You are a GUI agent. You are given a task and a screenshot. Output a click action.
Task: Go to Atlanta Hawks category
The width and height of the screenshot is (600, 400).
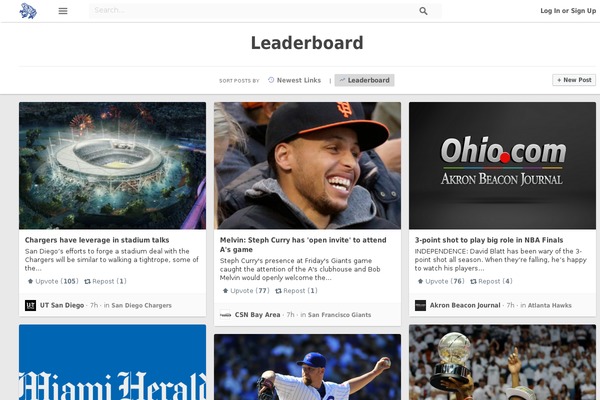(549, 305)
